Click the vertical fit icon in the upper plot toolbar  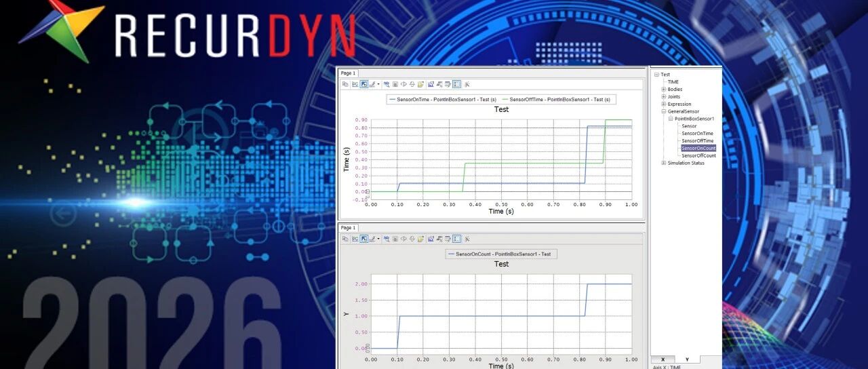(x=412, y=84)
